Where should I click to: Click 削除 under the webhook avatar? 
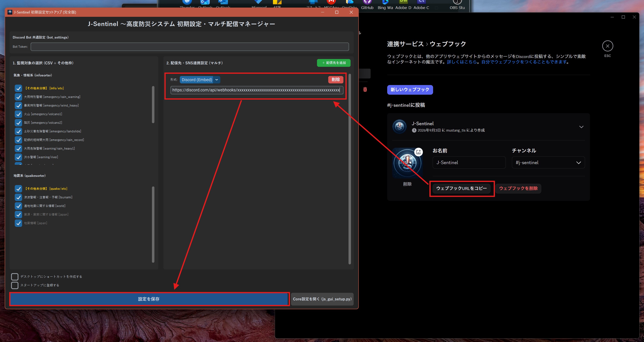pos(407,184)
